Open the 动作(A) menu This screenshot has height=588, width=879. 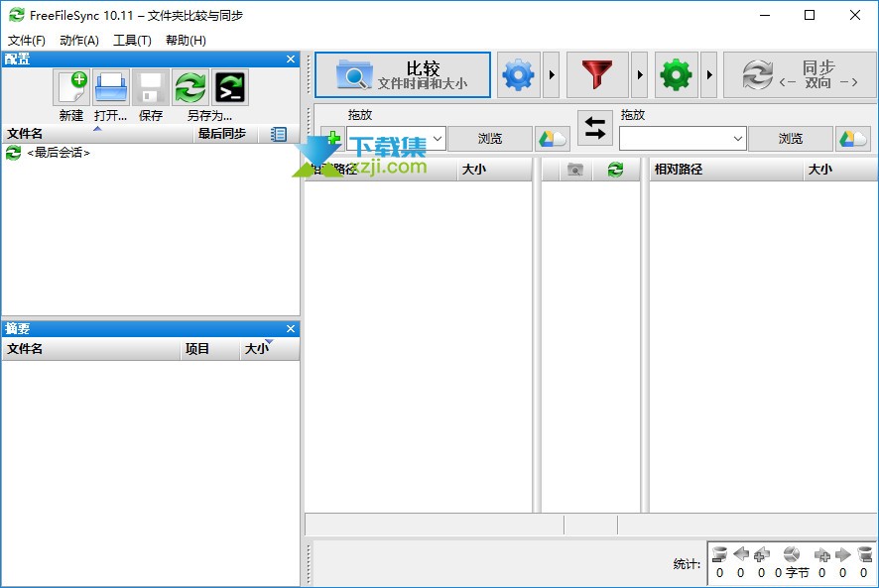coord(79,41)
